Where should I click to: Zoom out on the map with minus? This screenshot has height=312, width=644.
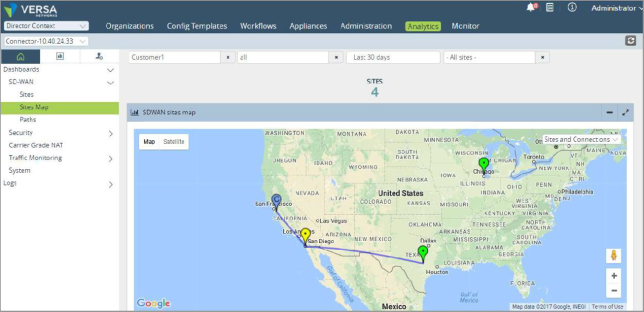point(614,290)
